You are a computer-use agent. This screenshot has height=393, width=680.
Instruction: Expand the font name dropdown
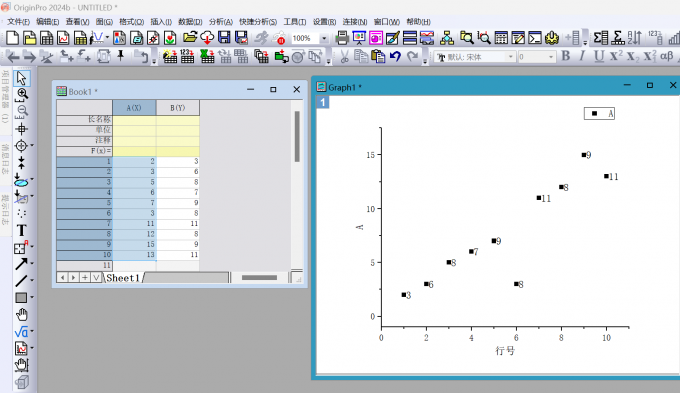(510, 57)
